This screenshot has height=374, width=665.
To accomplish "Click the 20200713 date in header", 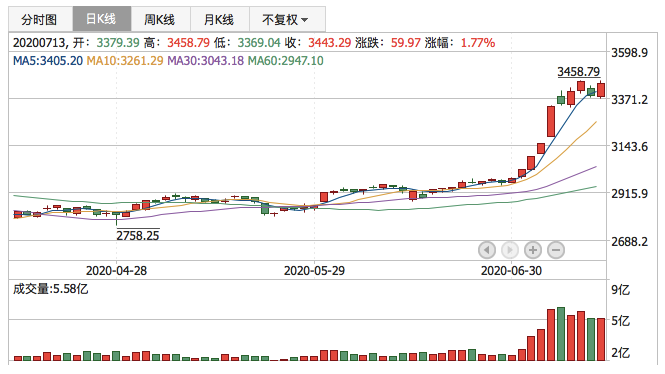I will click(x=39, y=42).
